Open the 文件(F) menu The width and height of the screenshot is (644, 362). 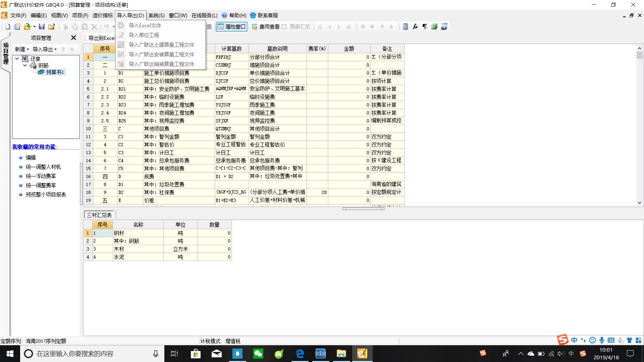coord(18,15)
